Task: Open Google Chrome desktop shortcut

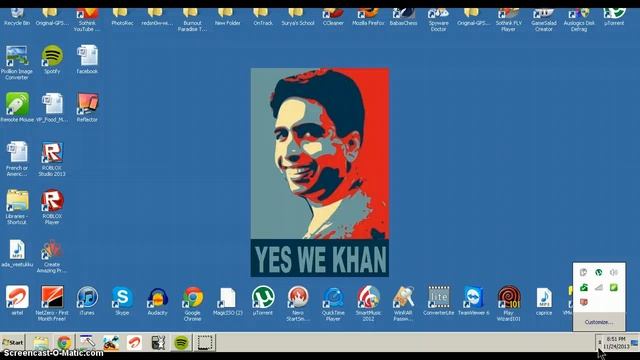Action: pyautogui.click(x=192, y=304)
